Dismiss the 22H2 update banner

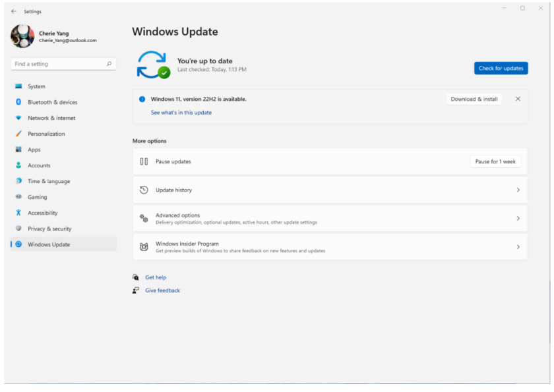[x=518, y=99]
